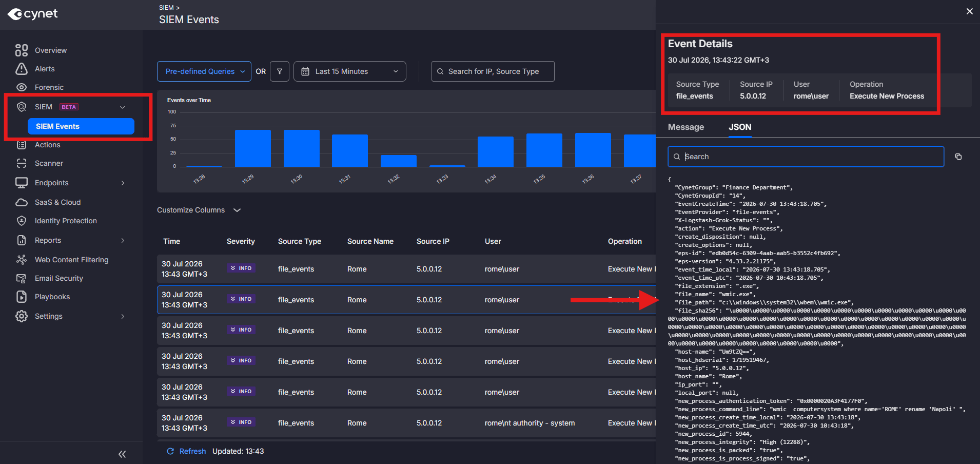Viewport: 980px width, 464px height.
Task: Expand the Reports submenu arrow
Action: (x=123, y=240)
